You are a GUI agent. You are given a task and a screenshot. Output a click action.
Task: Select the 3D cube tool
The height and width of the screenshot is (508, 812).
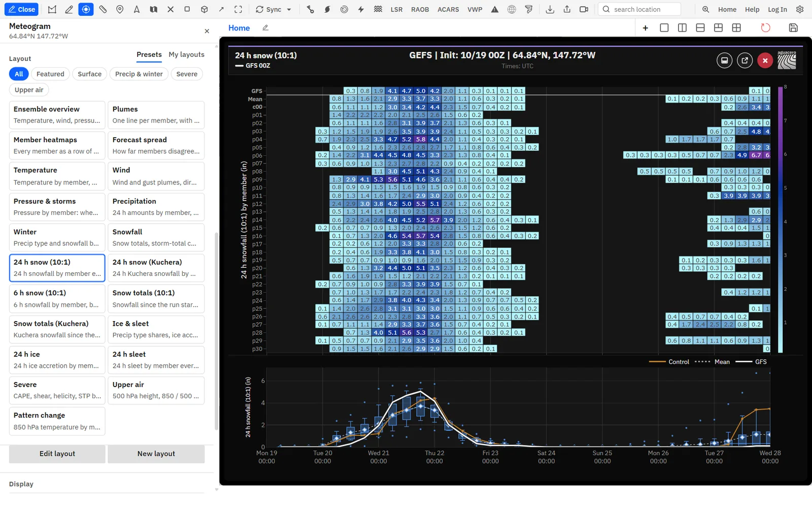click(204, 9)
